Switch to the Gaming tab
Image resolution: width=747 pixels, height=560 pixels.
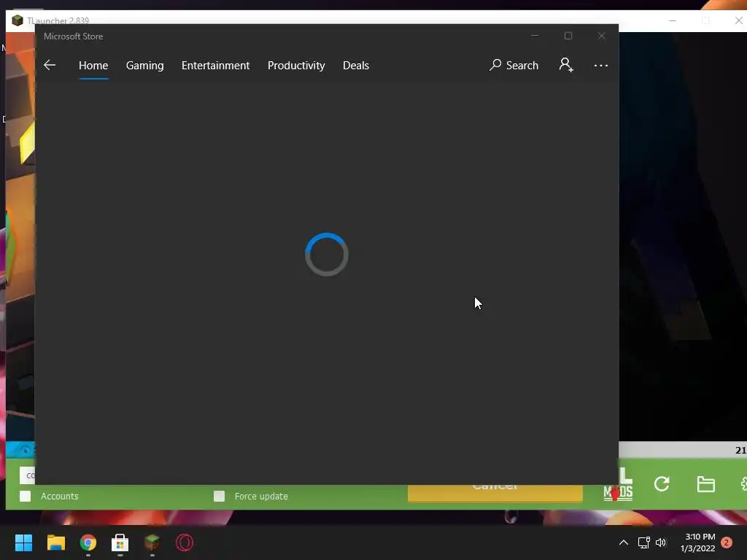pyautogui.click(x=145, y=65)
